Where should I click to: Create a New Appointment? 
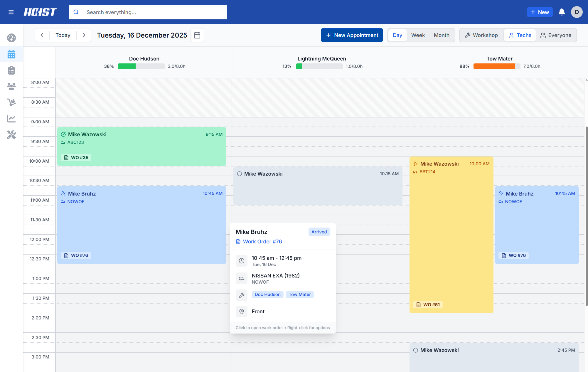click(352, 35)
